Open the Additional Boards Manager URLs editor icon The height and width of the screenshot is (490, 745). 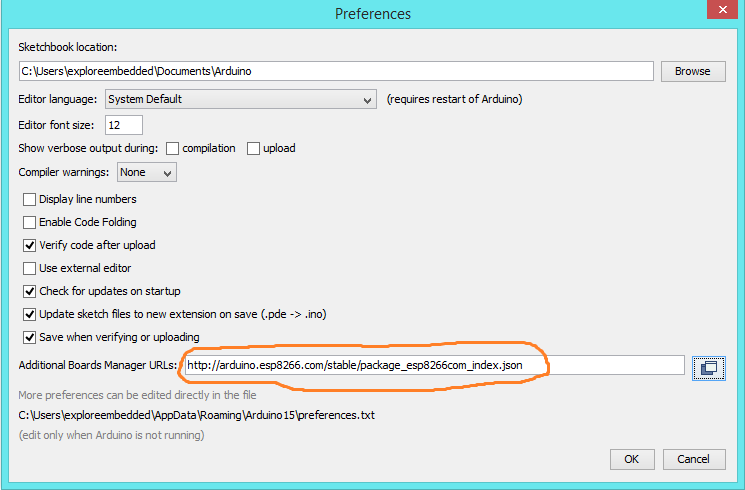708,367
